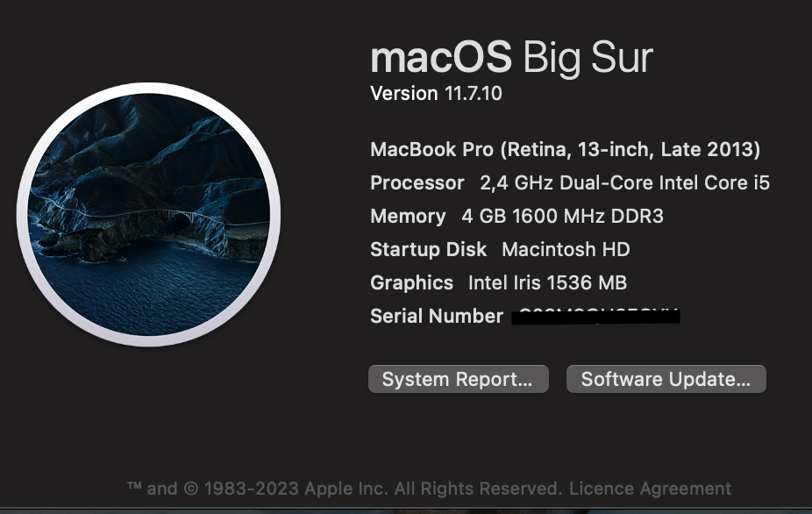Click the Big Sur text in the title

588,58
